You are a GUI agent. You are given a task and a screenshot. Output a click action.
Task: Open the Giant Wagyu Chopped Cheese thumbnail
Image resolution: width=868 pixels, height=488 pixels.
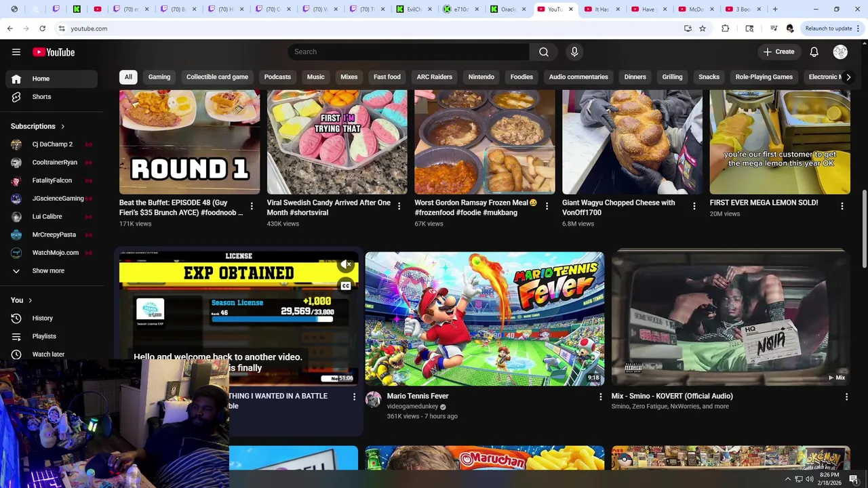[632, 142]
